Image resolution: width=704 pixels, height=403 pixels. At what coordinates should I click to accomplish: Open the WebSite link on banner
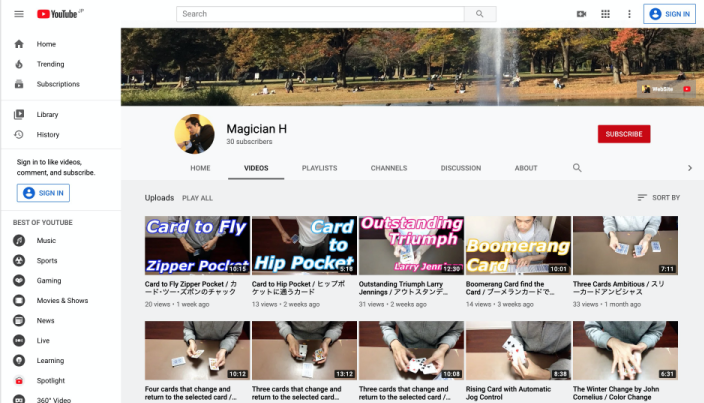point(658,89)
